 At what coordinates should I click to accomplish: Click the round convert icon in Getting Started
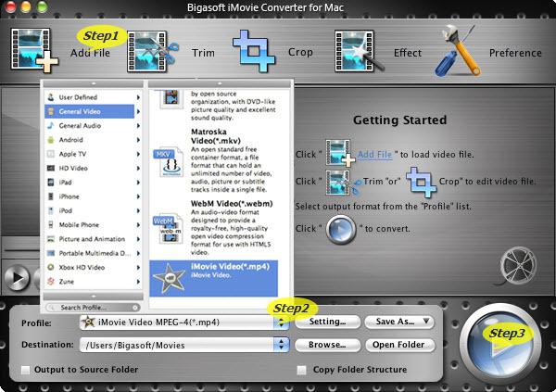pyautogui.click(x=340, y=230)
